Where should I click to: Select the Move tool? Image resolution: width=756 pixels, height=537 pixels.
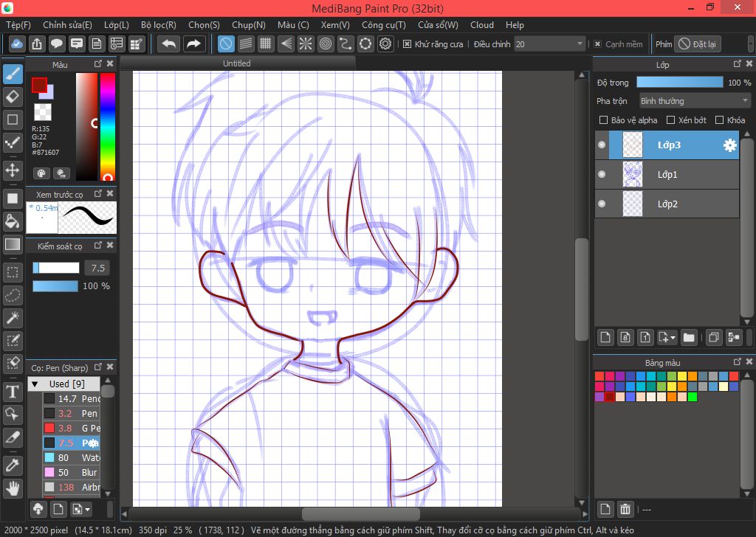tap(13, 170)
